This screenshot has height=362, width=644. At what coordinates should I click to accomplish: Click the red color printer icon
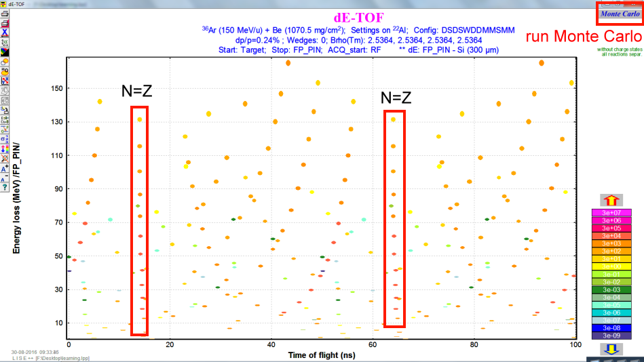5,23
